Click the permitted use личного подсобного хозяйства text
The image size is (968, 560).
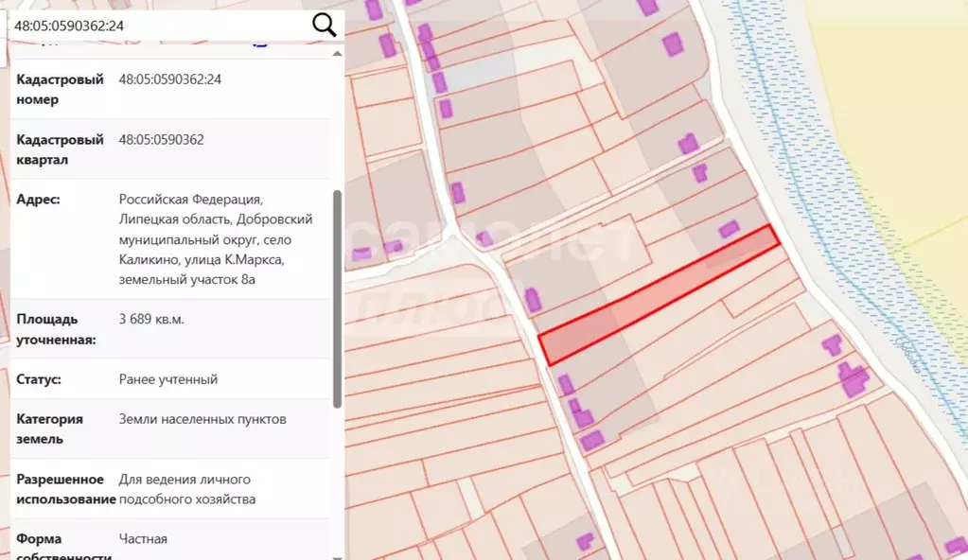[x=187, y=489]
